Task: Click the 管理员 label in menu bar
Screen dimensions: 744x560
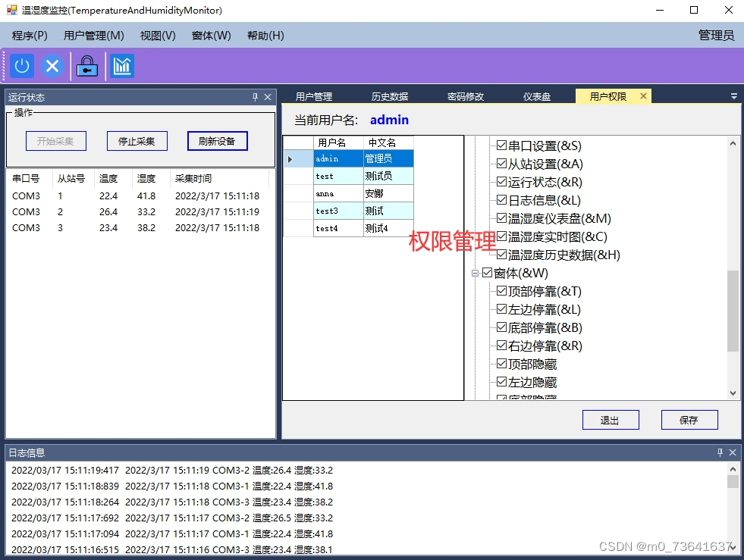Action: tap(716, 36)
